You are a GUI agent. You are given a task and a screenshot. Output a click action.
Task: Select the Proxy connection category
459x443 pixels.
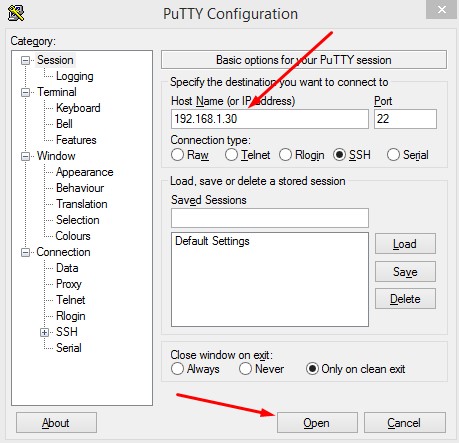coord(69,284)
